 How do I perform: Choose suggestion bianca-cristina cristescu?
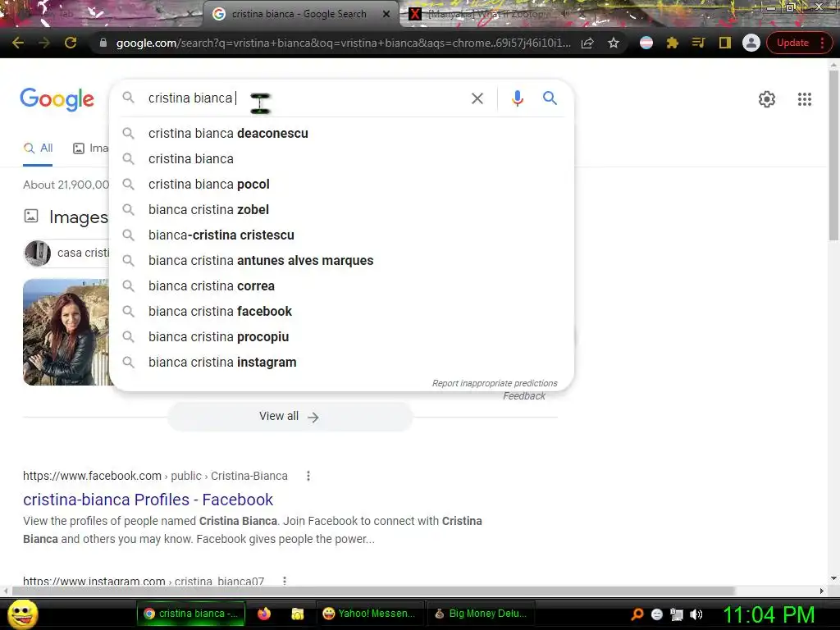coord(341,235)
